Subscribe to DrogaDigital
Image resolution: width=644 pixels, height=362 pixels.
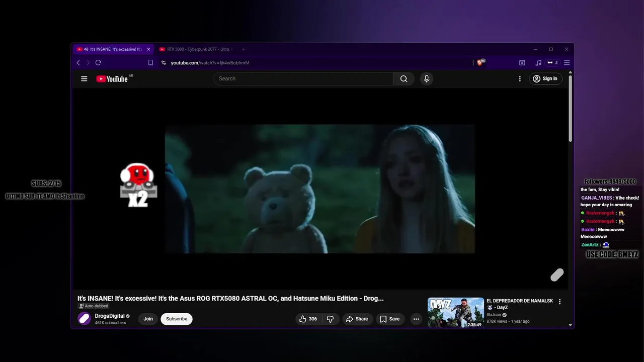coord(177,319)
